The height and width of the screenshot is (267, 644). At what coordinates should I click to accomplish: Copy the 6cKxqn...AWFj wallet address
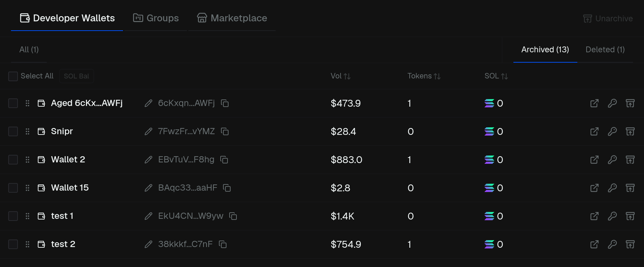225,103
